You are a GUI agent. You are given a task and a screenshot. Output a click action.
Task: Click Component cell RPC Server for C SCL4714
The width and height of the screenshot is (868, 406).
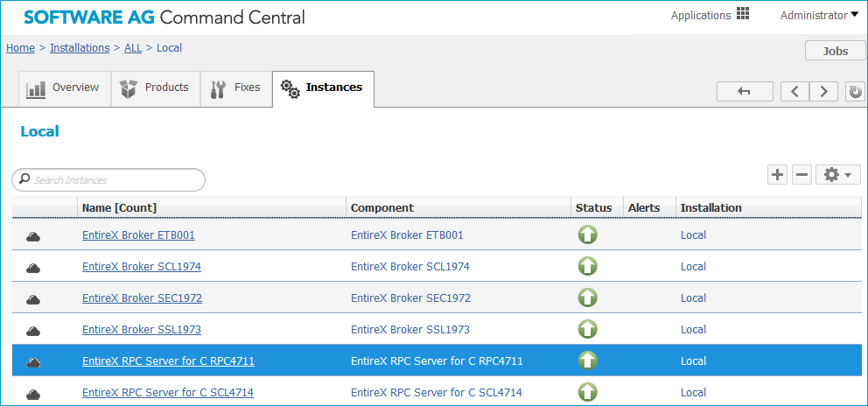coord(437,393)
